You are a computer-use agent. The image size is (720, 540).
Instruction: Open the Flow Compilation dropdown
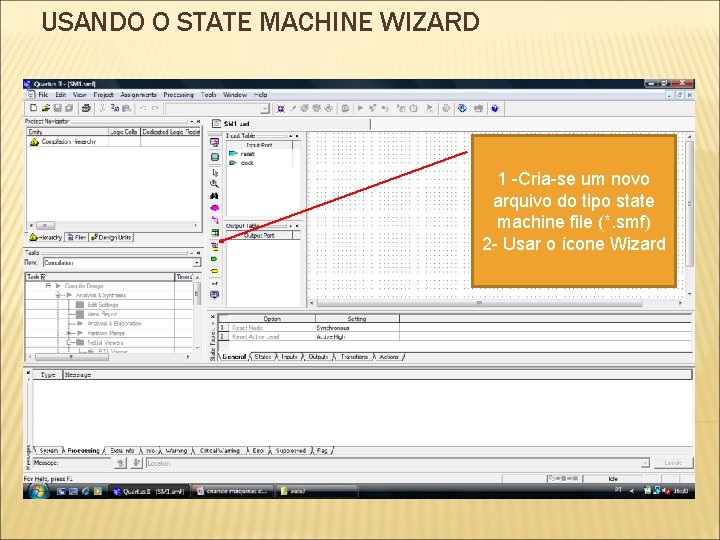pyautogui.click(x=197, y=263)
